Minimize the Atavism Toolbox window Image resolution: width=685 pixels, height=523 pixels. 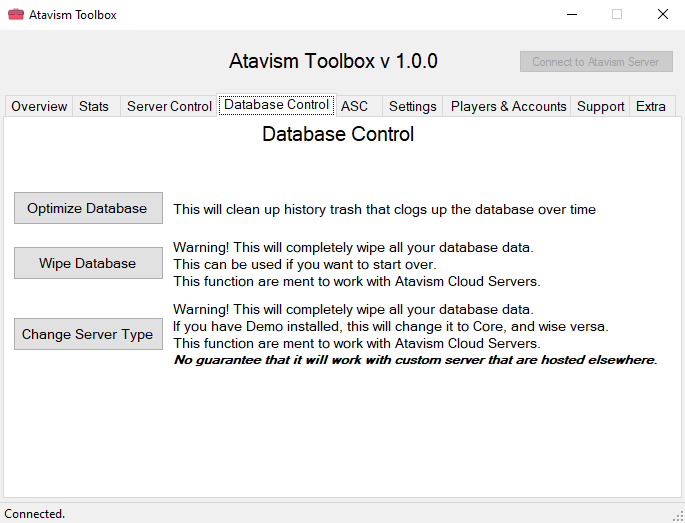pyautogui.click(x=571, y=14)
